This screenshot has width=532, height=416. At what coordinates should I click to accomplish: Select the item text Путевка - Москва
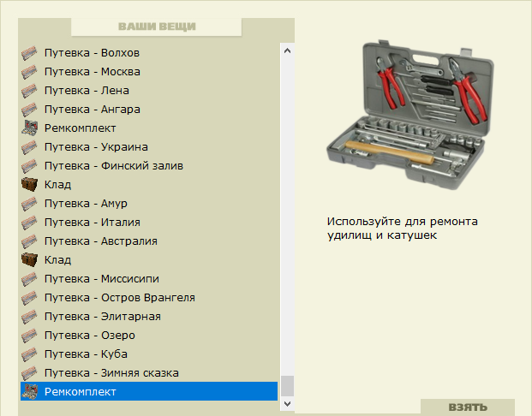93,72
